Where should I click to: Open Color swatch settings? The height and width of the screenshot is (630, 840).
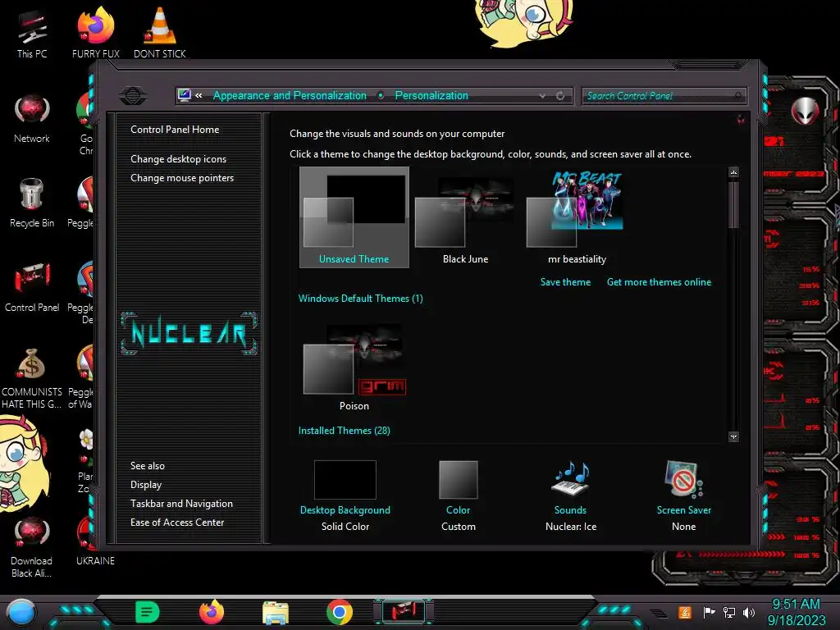click(458, 479)
